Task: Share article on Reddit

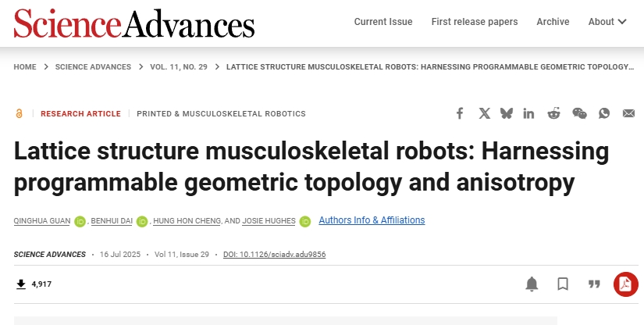Action: [x=554, y=113]
